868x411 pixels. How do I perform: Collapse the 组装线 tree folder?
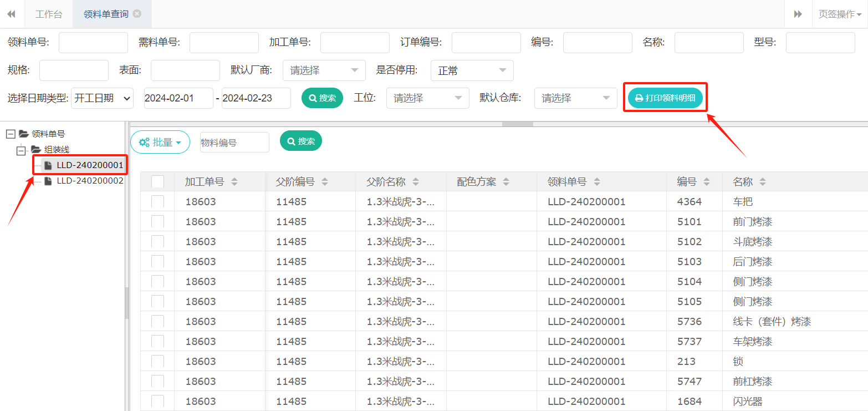[x=22, y=150]
